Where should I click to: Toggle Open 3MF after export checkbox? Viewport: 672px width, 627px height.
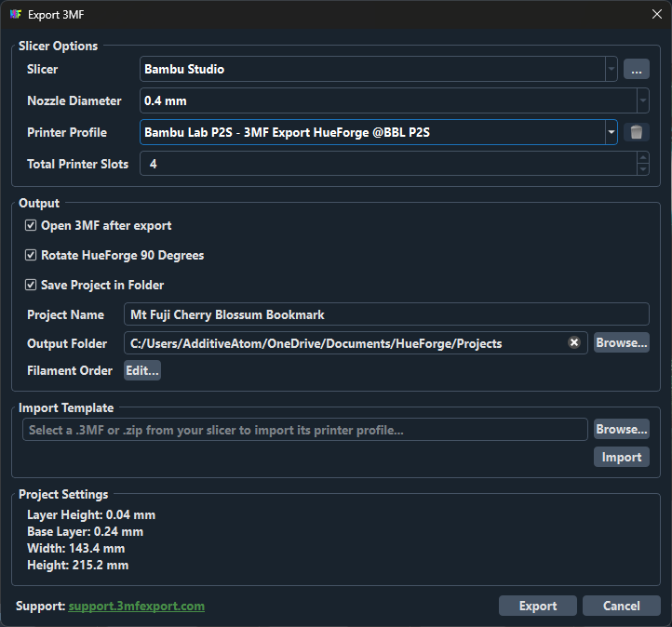31,225
